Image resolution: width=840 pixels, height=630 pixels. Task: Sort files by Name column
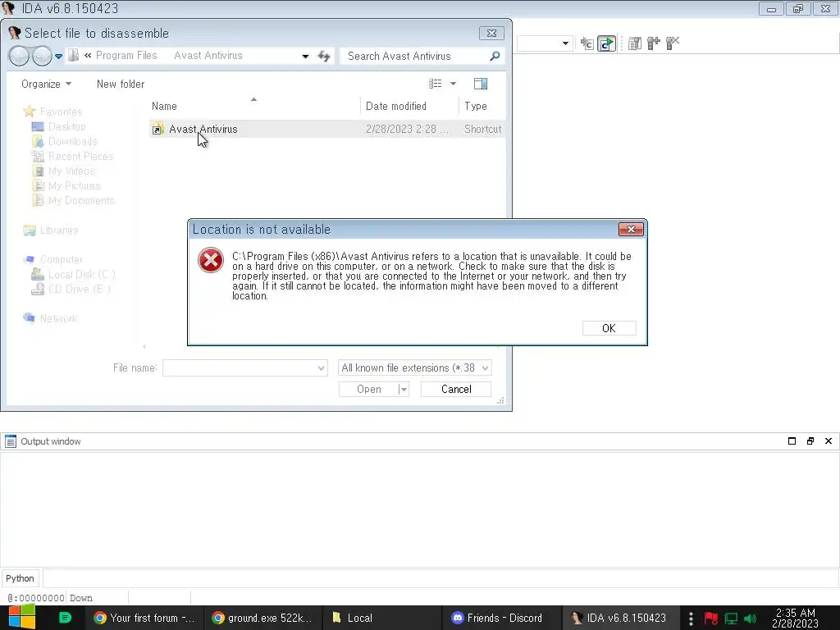pyautogui.click(x=164, y=106)
